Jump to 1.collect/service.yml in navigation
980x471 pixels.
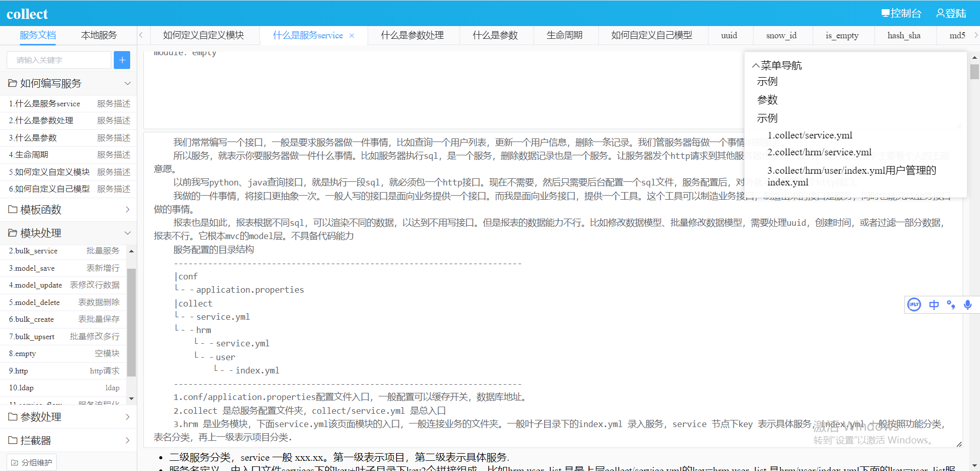pyautogui.click(x=810, y=135)
